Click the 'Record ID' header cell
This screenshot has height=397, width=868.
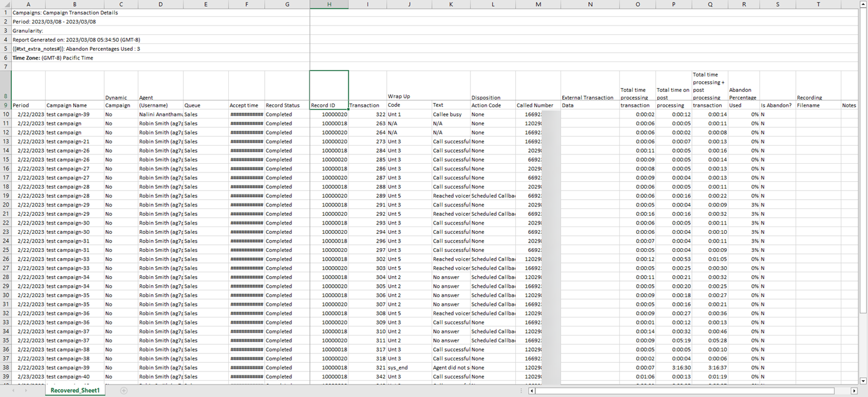329,105
